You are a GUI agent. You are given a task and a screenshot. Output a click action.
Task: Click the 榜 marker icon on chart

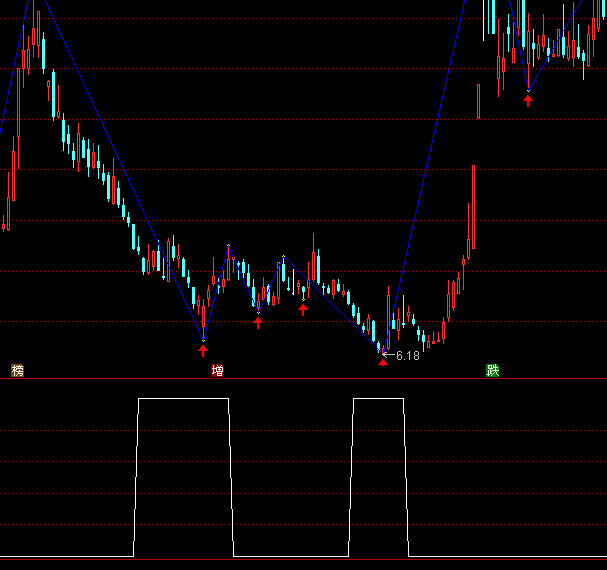[17, 371]
